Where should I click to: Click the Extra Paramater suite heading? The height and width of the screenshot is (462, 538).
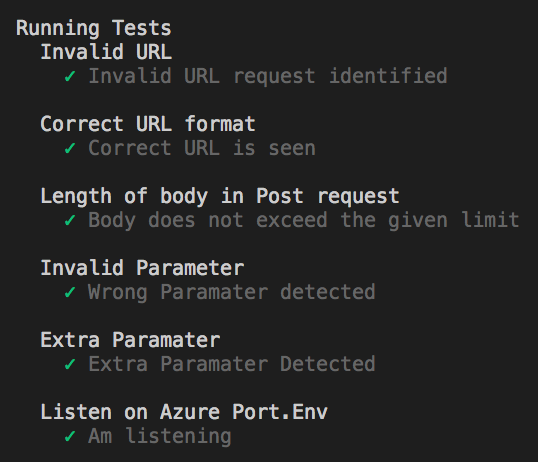(130, 340)
